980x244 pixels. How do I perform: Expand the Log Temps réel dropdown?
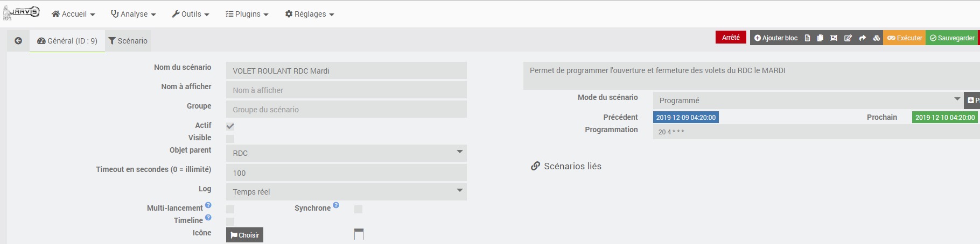point(346,192)
